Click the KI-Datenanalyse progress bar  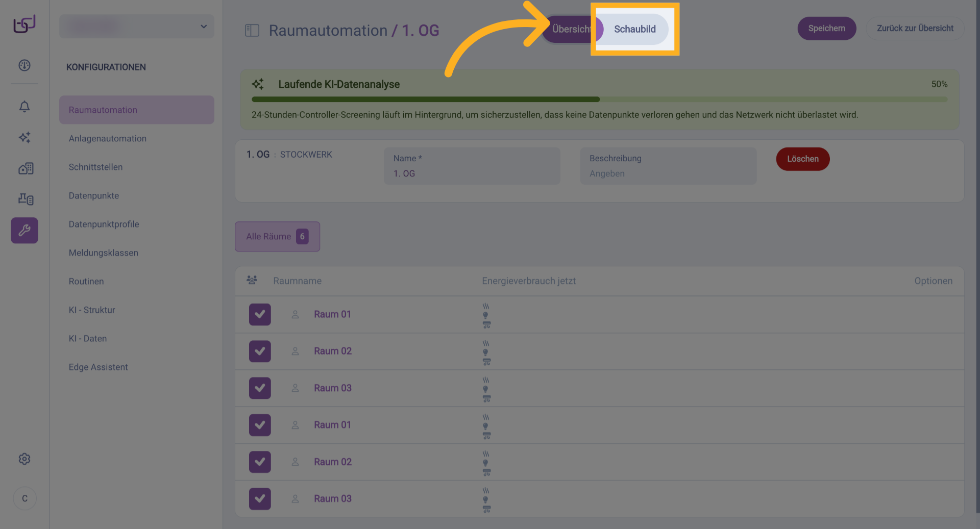click(599, 99)
